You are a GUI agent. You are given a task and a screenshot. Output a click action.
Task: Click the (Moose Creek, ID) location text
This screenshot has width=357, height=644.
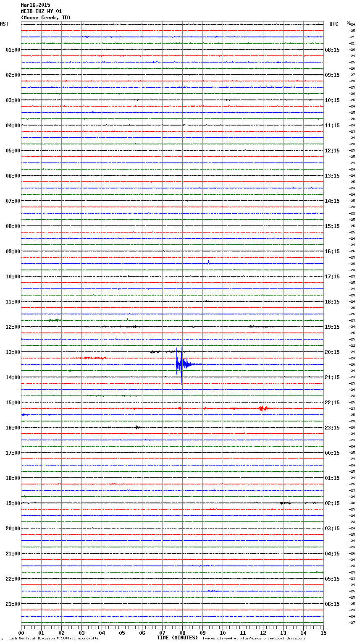[x=46, y=18]
